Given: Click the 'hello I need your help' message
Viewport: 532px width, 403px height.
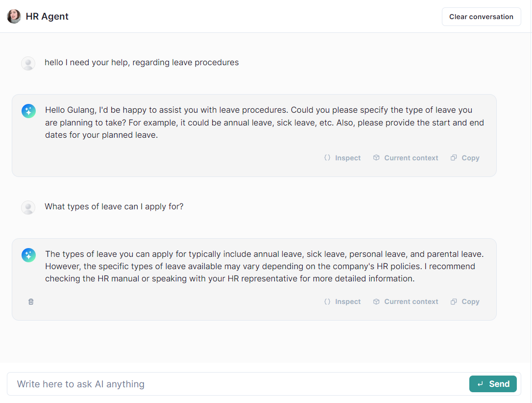Looking at the screenshot, I should tap(142, 63).
